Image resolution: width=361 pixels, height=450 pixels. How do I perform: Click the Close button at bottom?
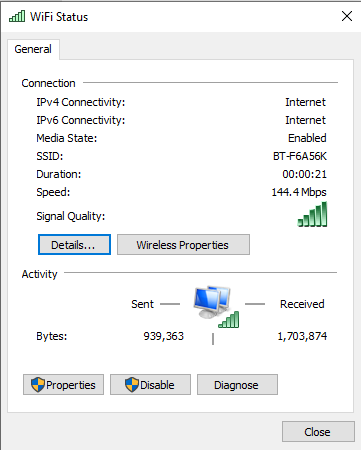tap(318, 432)
